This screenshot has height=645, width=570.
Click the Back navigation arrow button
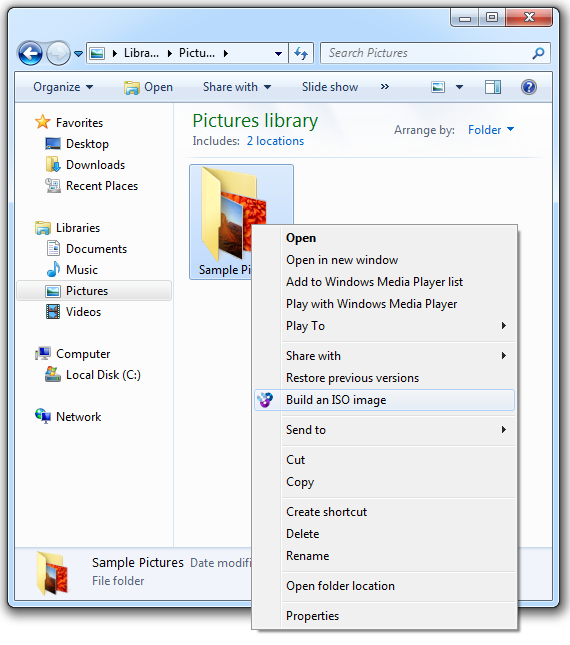pyautogui.click(x=30, y=53)
